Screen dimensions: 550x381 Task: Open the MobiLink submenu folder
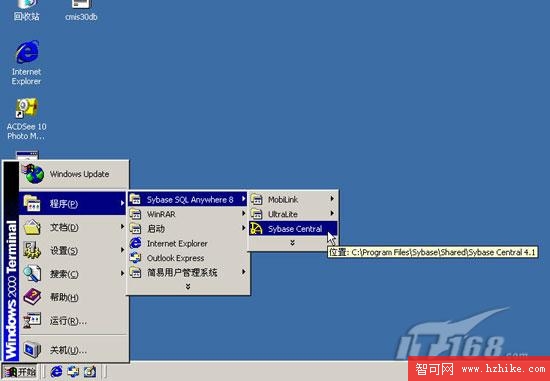293,199
